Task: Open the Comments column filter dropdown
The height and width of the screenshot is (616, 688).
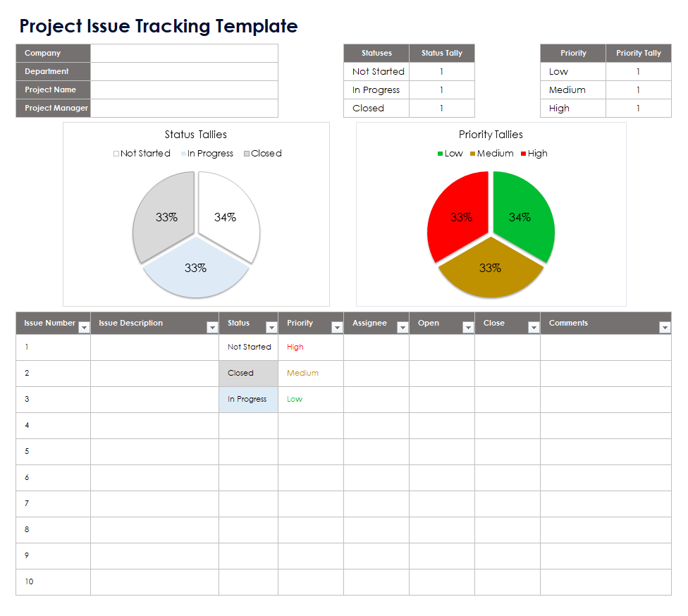Action: (x=665, y=328)
